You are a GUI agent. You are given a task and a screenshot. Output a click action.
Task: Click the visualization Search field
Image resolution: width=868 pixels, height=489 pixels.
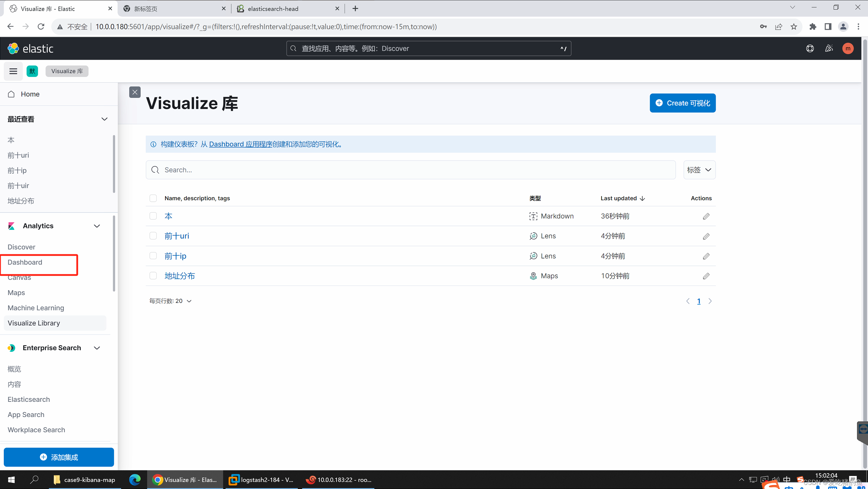pos(411,170)
